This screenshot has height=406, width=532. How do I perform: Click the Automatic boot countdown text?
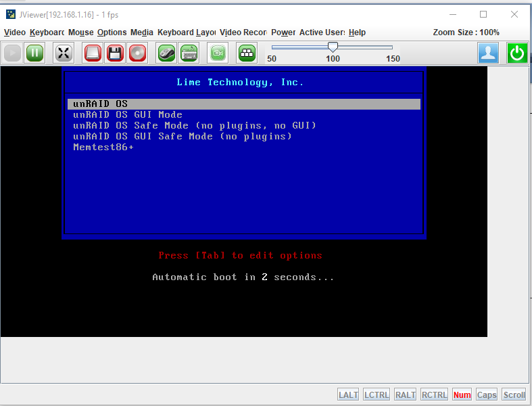(x=243, y=277)
